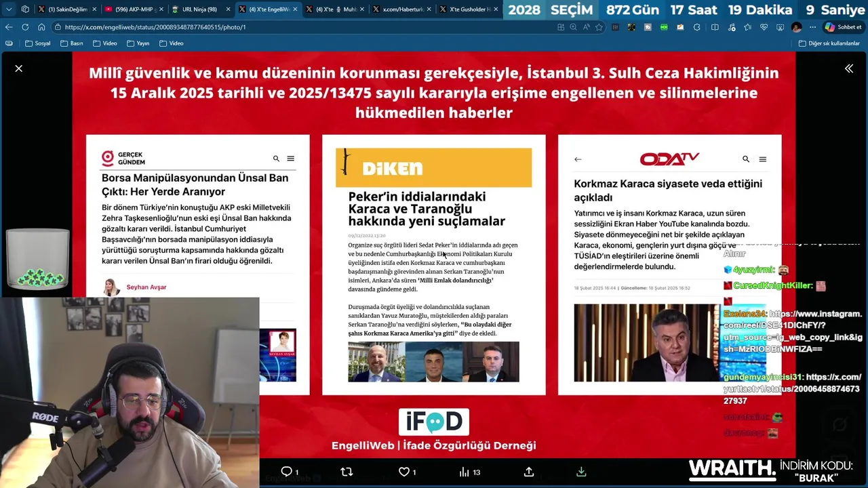The image size is (868, 488).
Task: Select the x.com address bar URL
Action: coord(155,27)
